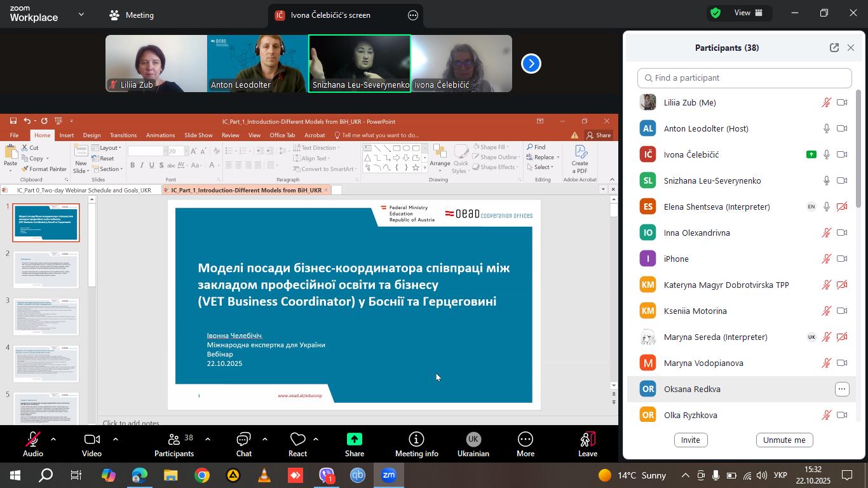Click the Invite button
Viewport: 868px width, 488px height.
point(691,440)
